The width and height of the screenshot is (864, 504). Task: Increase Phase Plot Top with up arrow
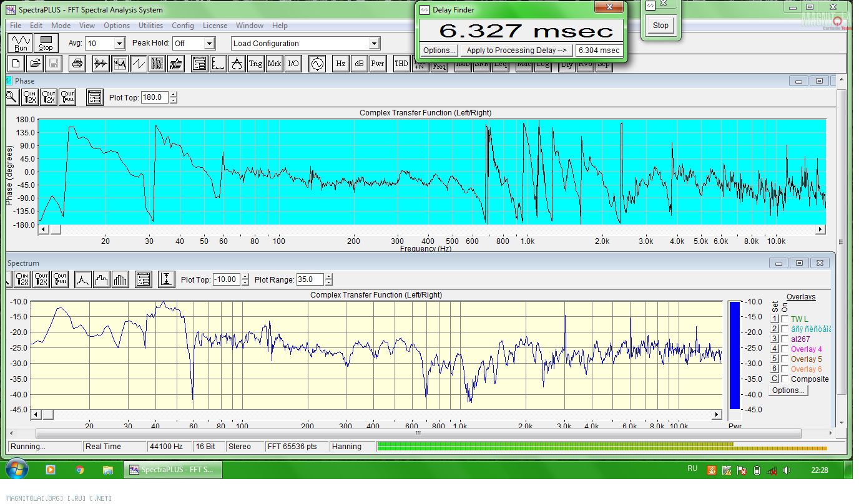click(173, 95)
